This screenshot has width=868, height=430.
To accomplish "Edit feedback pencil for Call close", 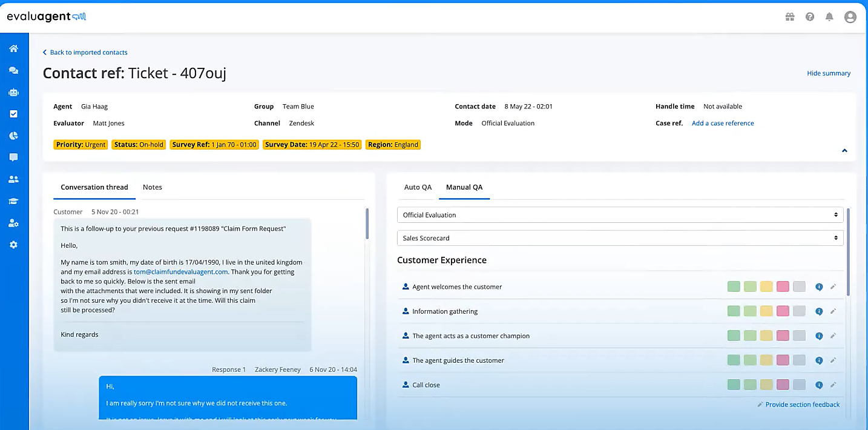I will tap(833, 384).
